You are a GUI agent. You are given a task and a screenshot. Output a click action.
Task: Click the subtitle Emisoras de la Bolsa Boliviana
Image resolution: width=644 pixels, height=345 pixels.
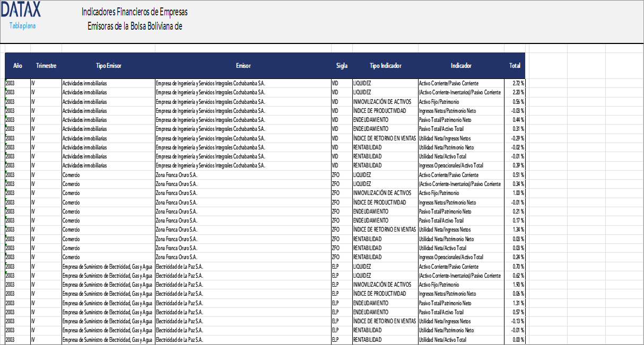[x=135, y=26]
